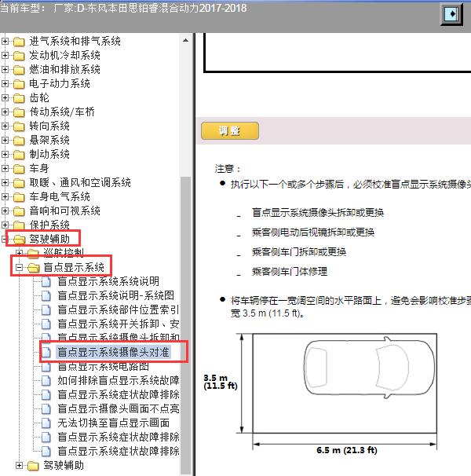Expand the 巡航控制 node
This screenshot has width=471, height=476.
(x=19, y=253)
